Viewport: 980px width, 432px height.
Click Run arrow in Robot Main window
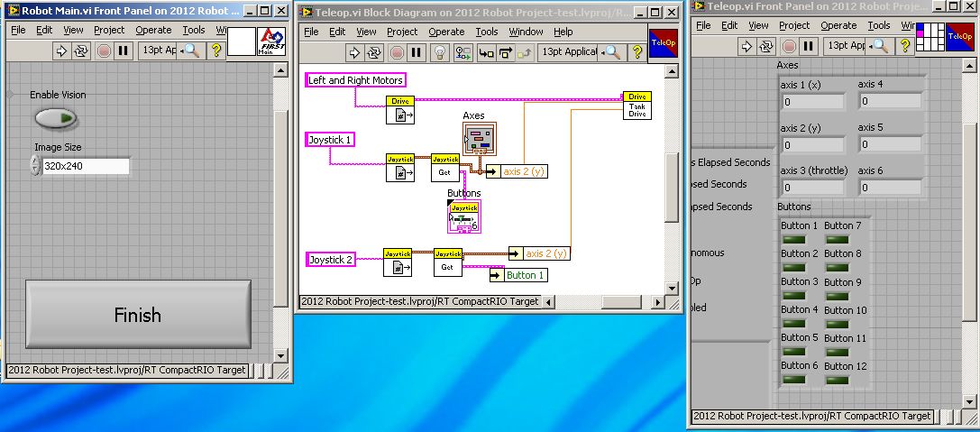61,51
